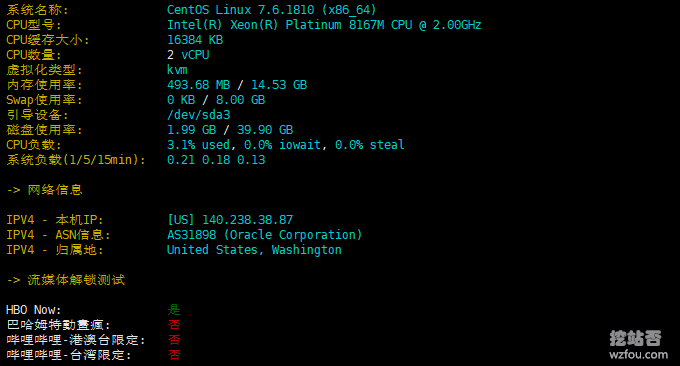Click the 系统名称 label

point(37,10)
